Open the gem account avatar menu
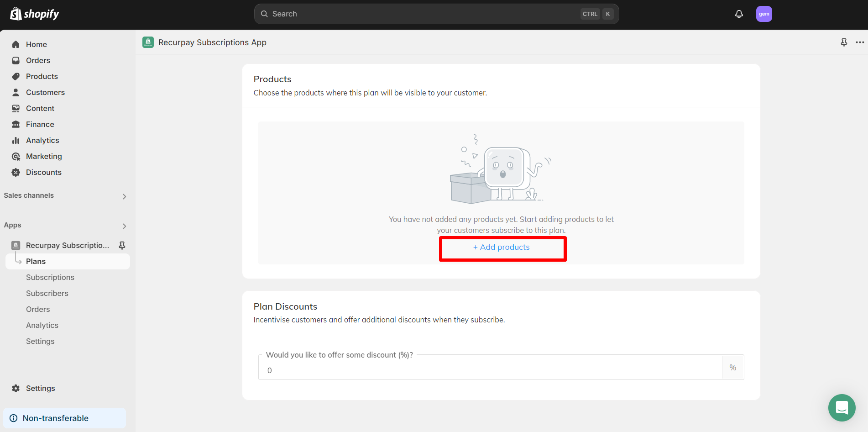868x432 pixels. [763, 14]
